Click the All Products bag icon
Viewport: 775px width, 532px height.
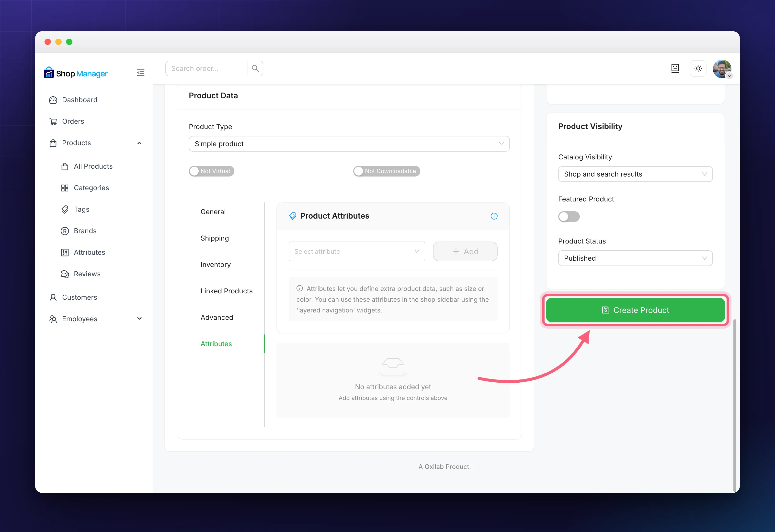click(x=65, y=166)
